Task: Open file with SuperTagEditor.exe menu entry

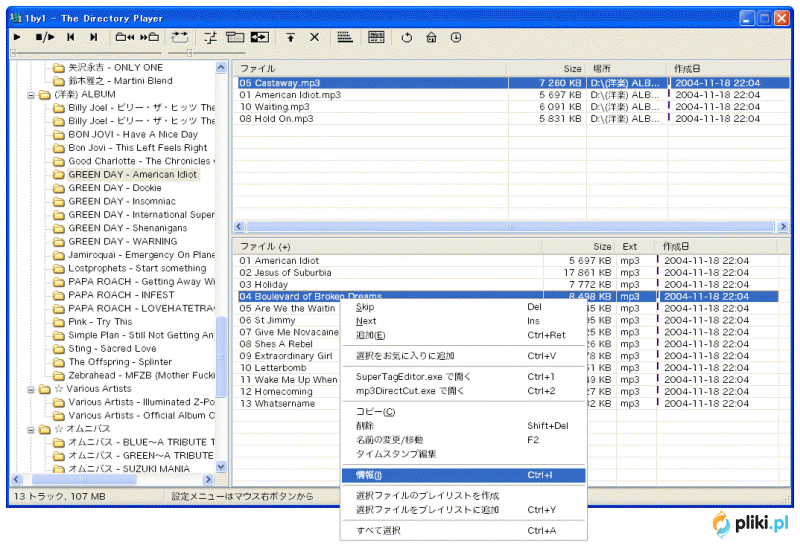Action: (x=463, y=377)
